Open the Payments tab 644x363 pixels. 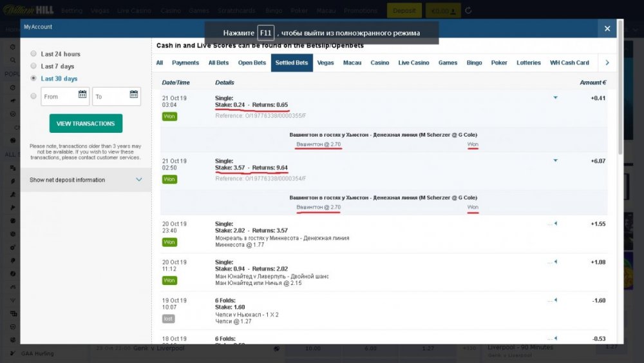click(185, 63)
